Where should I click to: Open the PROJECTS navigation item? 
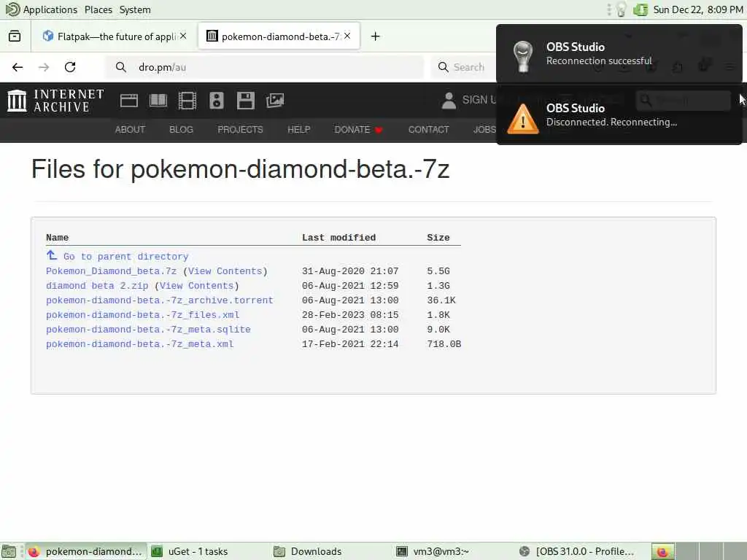(240, 130)
